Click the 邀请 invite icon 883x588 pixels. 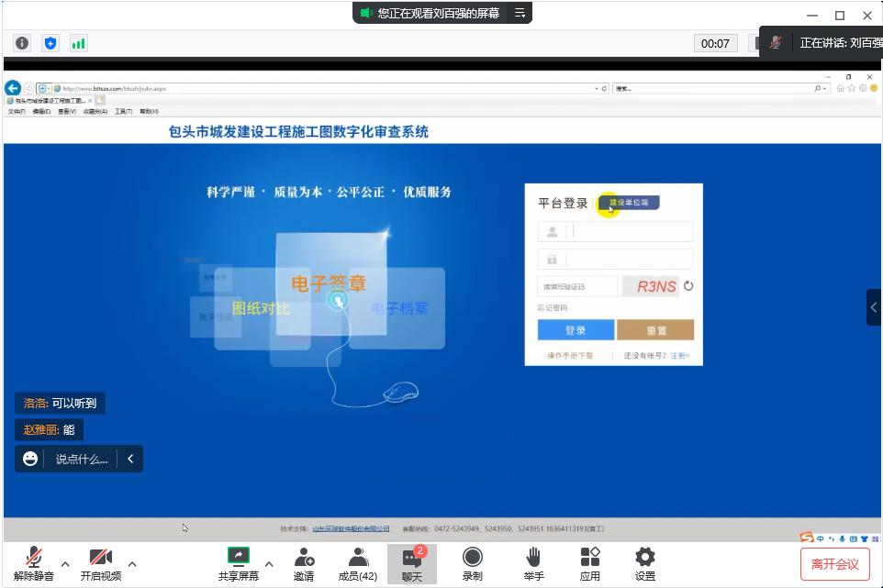[x=303, y=561]
